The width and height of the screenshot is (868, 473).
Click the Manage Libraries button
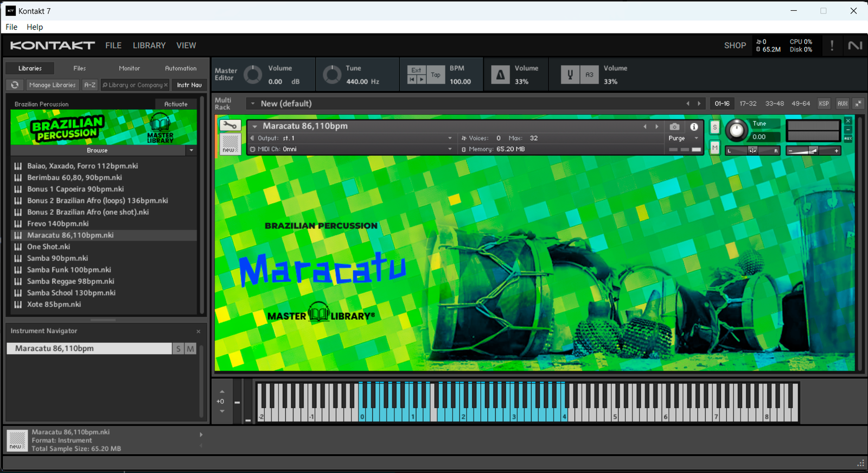pyautogui.click(x=52, y=85)
